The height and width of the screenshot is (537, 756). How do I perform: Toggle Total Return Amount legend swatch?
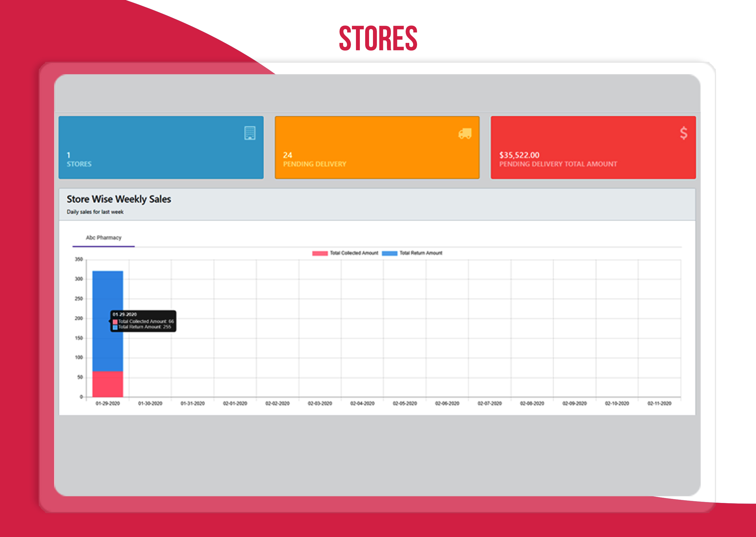tap(389, 253)
